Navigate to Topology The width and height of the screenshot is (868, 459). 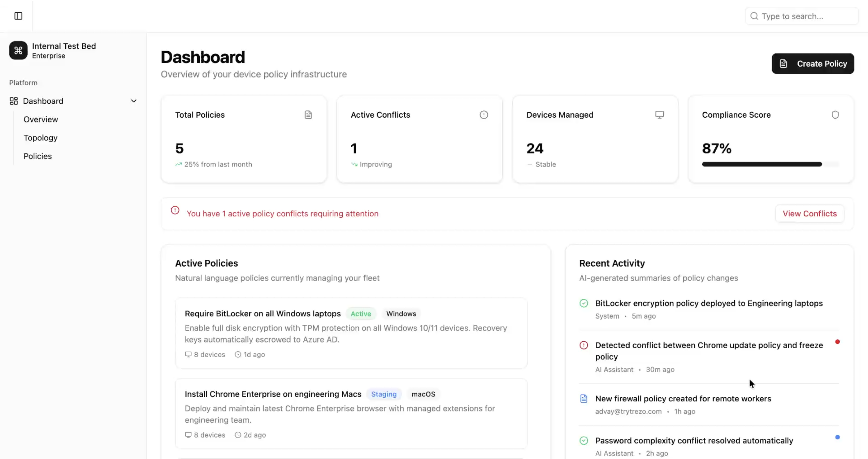pos(40,137)
